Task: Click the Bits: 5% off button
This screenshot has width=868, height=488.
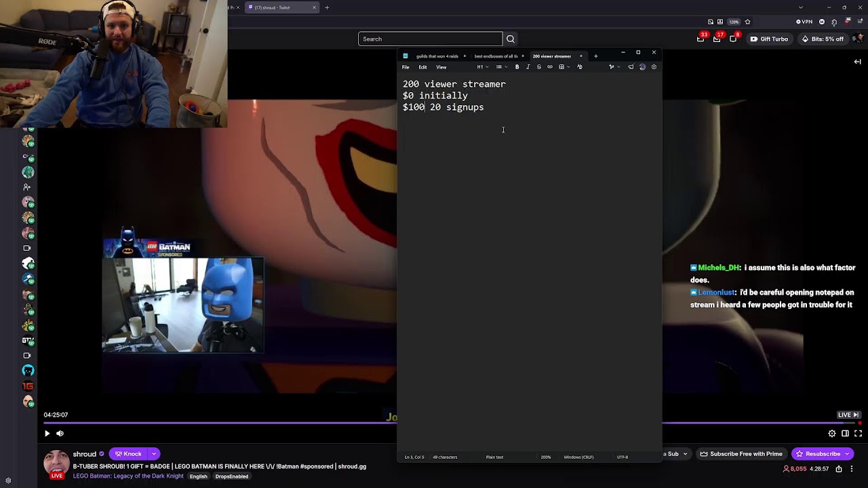Action: click(823, 39)
